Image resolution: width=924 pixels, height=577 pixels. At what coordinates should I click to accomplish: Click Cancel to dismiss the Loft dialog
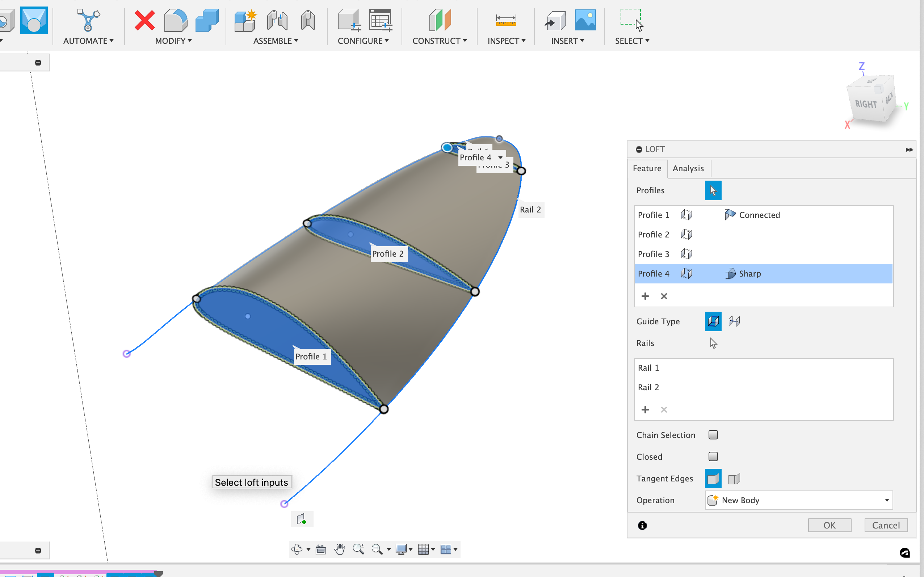[x=886, y=525]
